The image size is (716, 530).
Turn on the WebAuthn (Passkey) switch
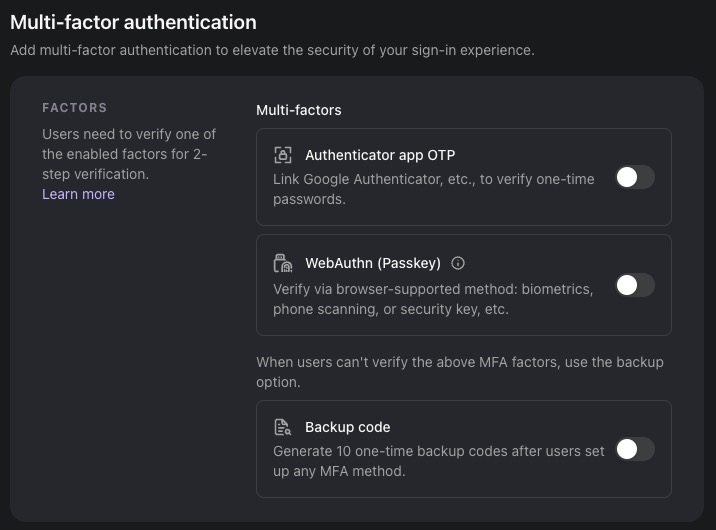635,285
